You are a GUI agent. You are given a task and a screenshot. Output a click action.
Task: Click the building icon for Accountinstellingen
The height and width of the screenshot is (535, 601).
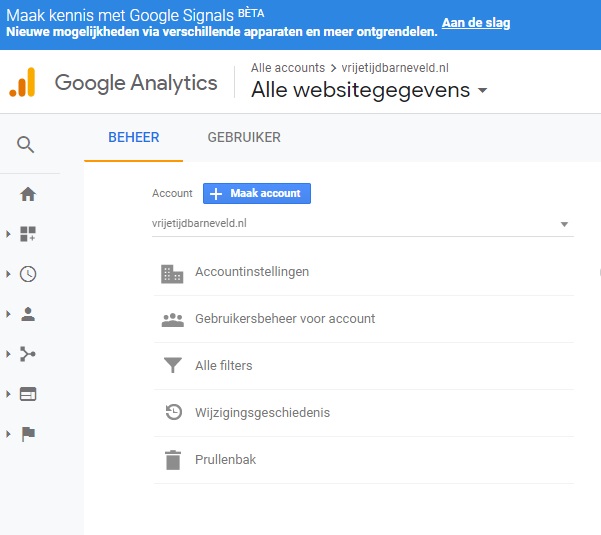172,274
